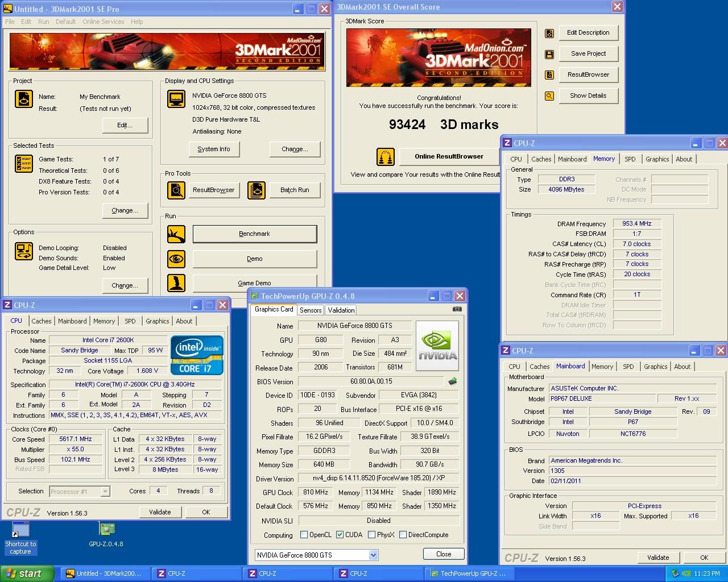728x582 pixels.
Task: Enable the PhysX checkbox in GPU-Z
Action: pyautogui.click(x=371, y=535)
